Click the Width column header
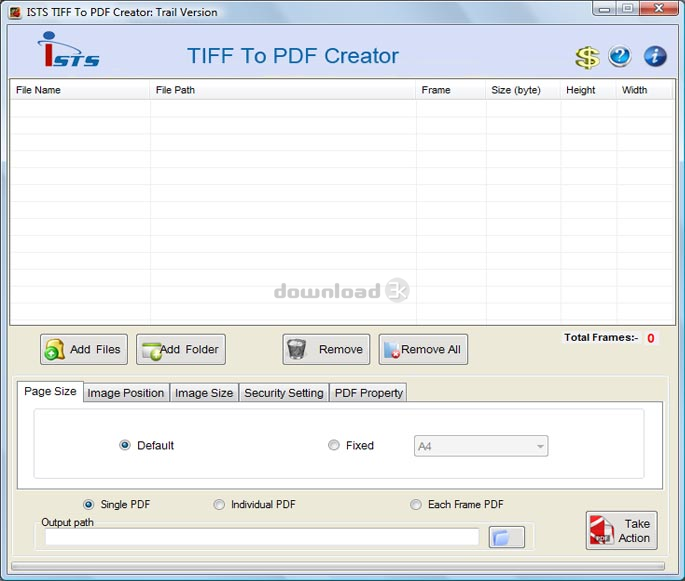685x581 pixels. (x=644, y=90)
